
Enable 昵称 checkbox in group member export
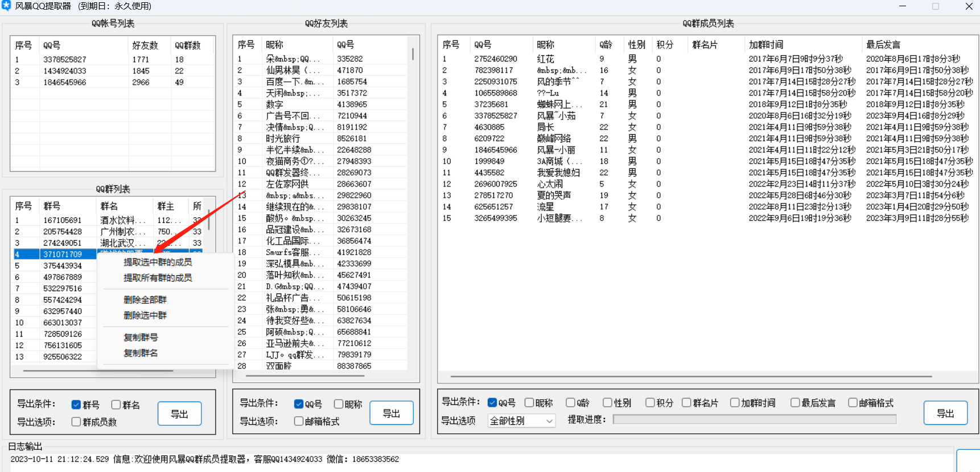[x=529, y=403]
